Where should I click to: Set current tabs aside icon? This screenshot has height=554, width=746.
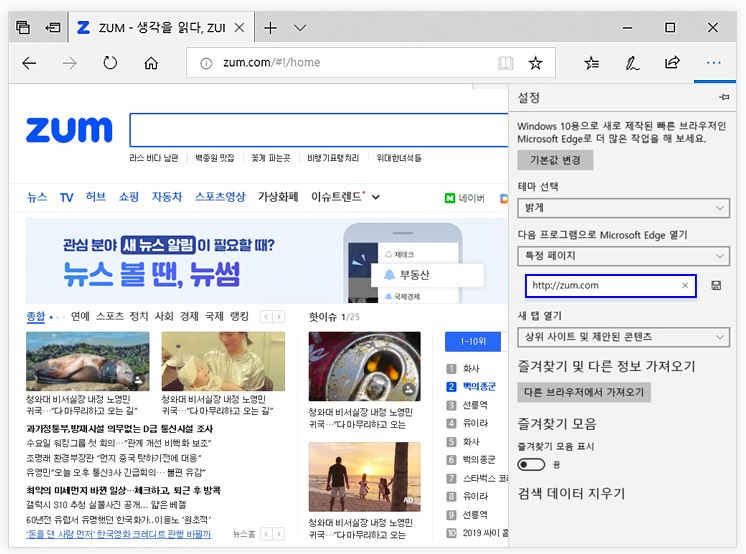[53, 28]
